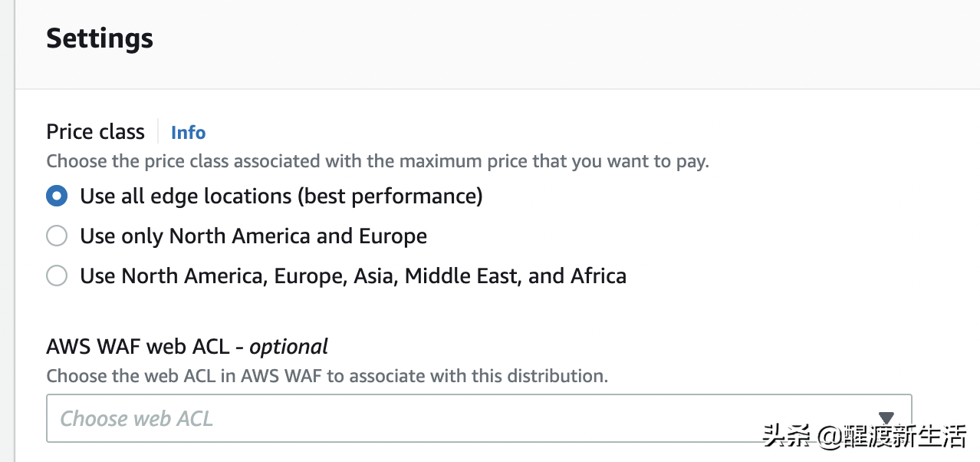Click the watermark text in the bottom-right corner
This screenshot has height=462, width=980.
coord(863,437)
